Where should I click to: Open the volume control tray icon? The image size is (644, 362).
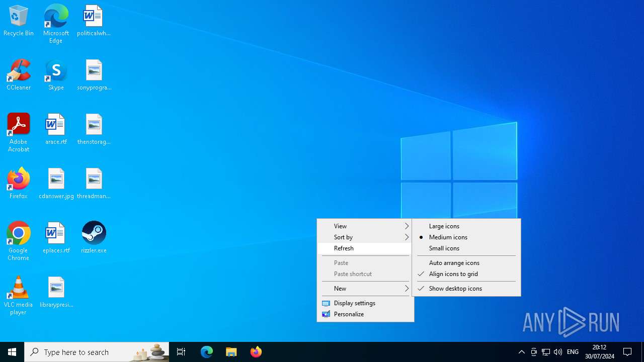(558, 352)
